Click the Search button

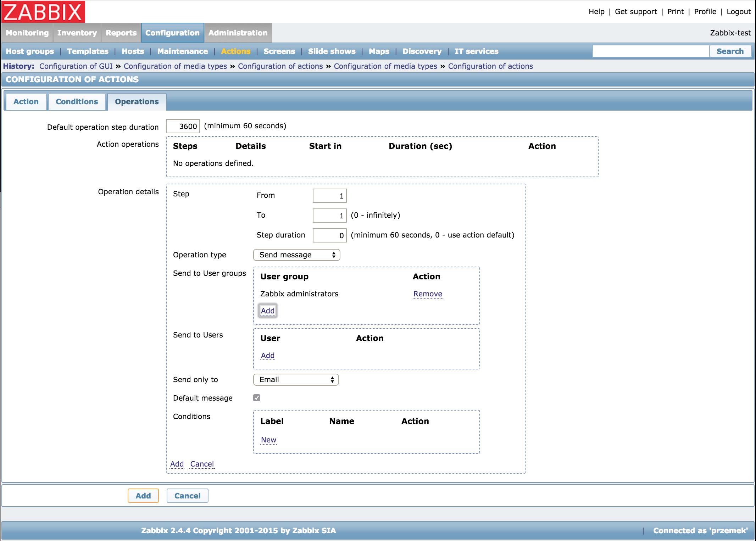[730, 51]
